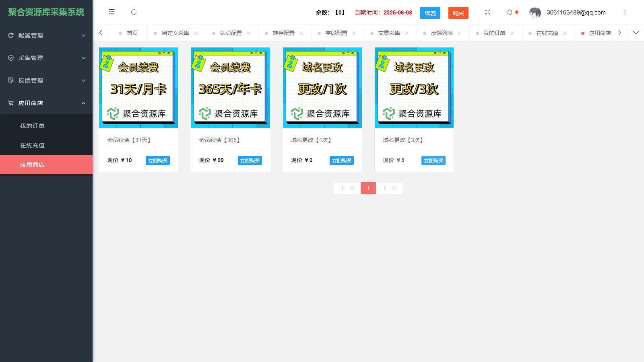Click the 域名更改 更改/1次 product image
This screenshot has width=644, height=362.
(x=322, y=88)
